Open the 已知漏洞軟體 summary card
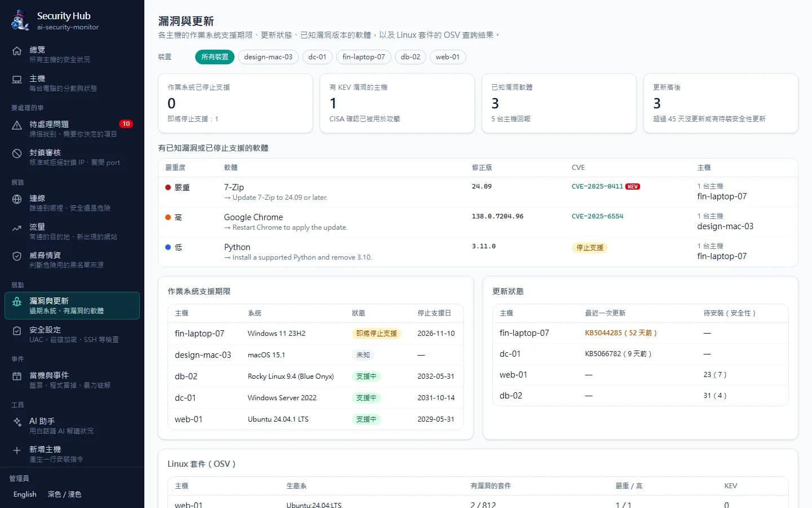 tap(559, 103)
